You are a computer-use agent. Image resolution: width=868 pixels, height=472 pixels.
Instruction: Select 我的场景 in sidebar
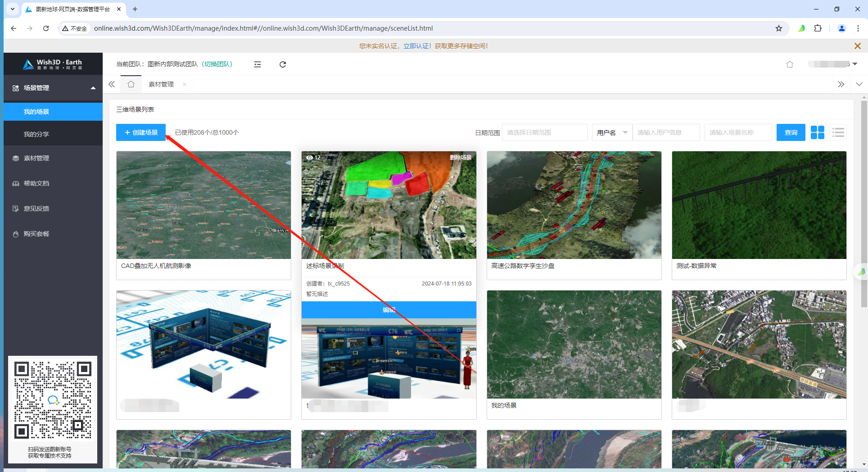(53, 112)
